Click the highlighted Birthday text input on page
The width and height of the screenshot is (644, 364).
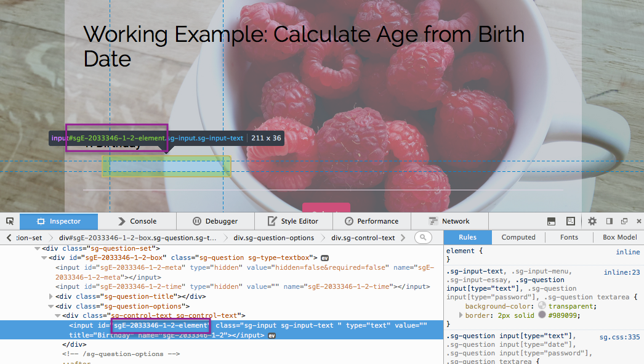[166, 166]
